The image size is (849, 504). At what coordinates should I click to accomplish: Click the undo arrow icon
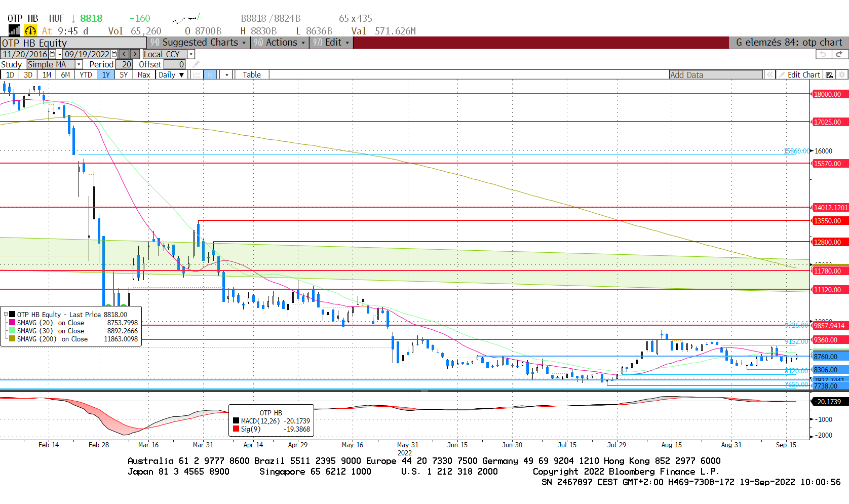[x=823, y=54]
